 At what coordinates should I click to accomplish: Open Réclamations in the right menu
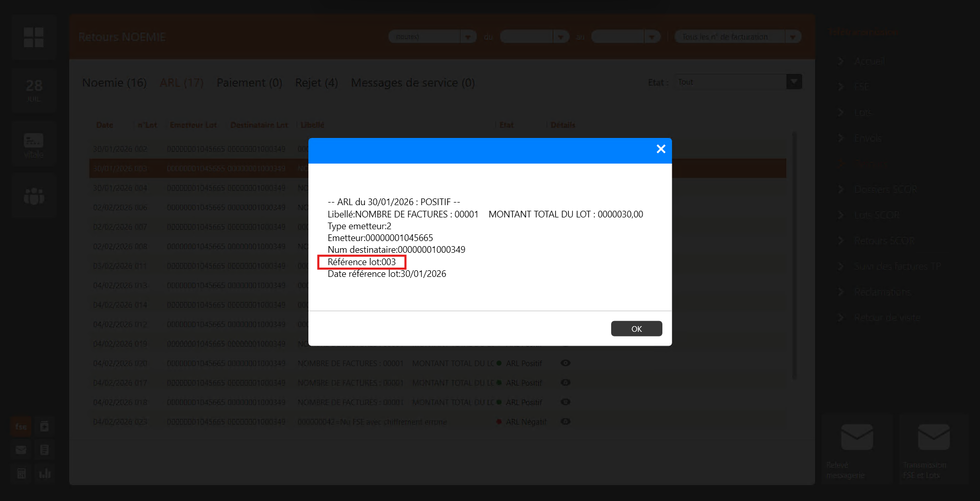[x=882, y=292]
